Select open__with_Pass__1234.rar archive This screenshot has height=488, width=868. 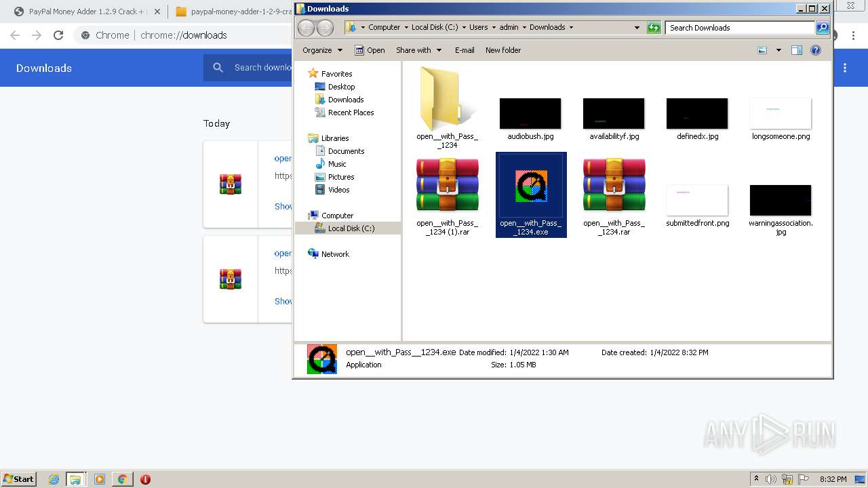pyautogui.click(x=614, y=184)
